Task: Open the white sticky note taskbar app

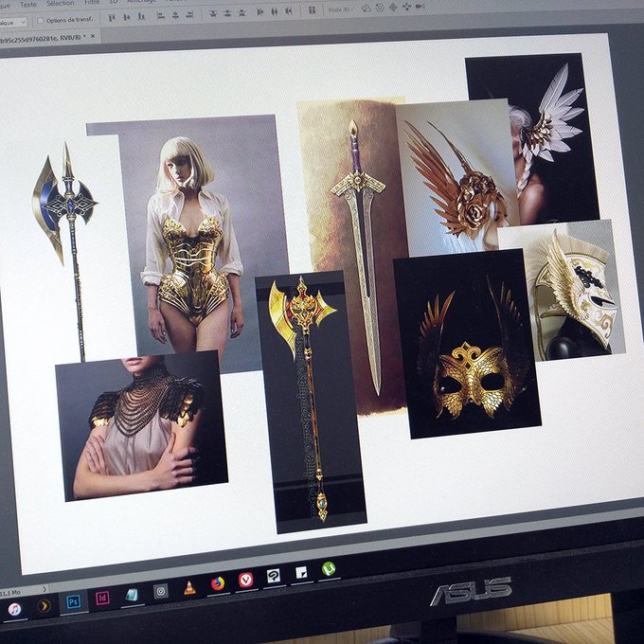Action: coord(301,572)
